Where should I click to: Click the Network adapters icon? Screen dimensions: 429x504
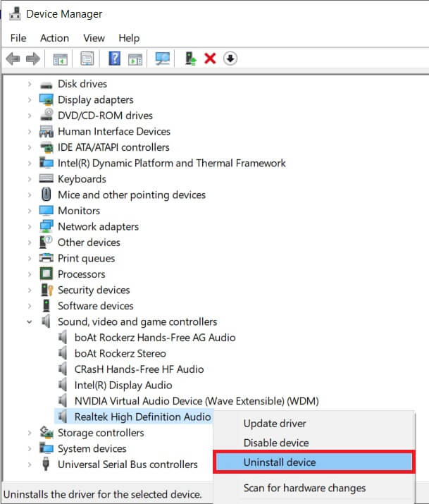[46, 226]
